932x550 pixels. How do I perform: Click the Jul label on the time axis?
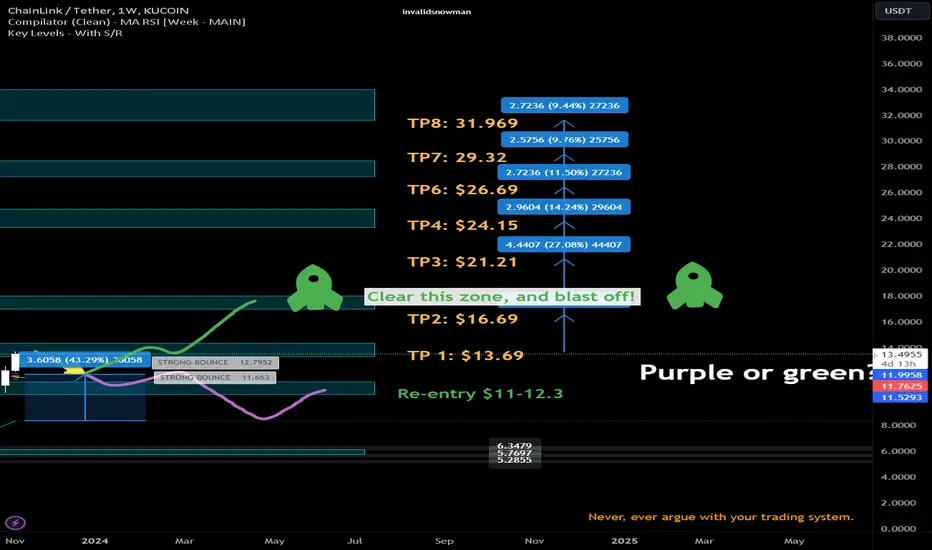[x=355, y=541]
